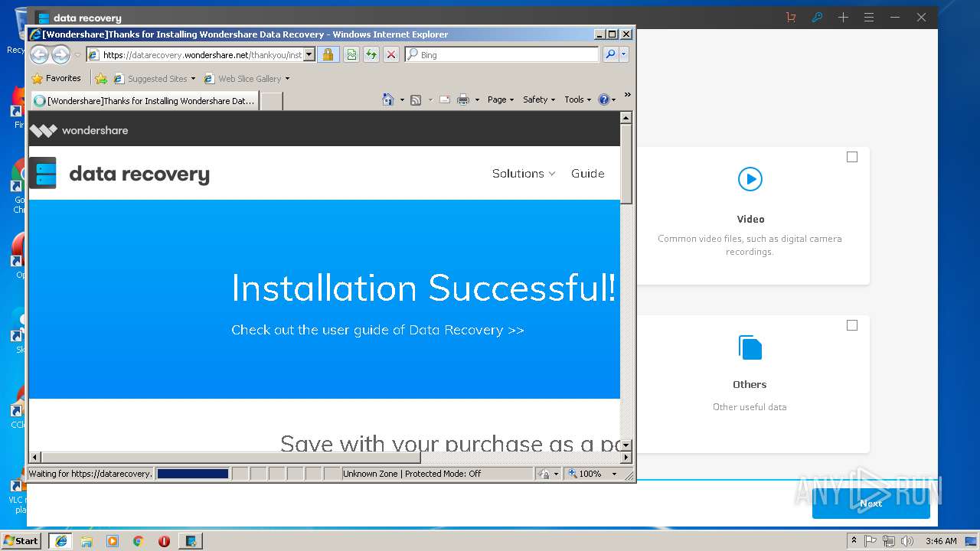
Task: Open the Home button dropdown arrow
Action: [x=402, y=99]
